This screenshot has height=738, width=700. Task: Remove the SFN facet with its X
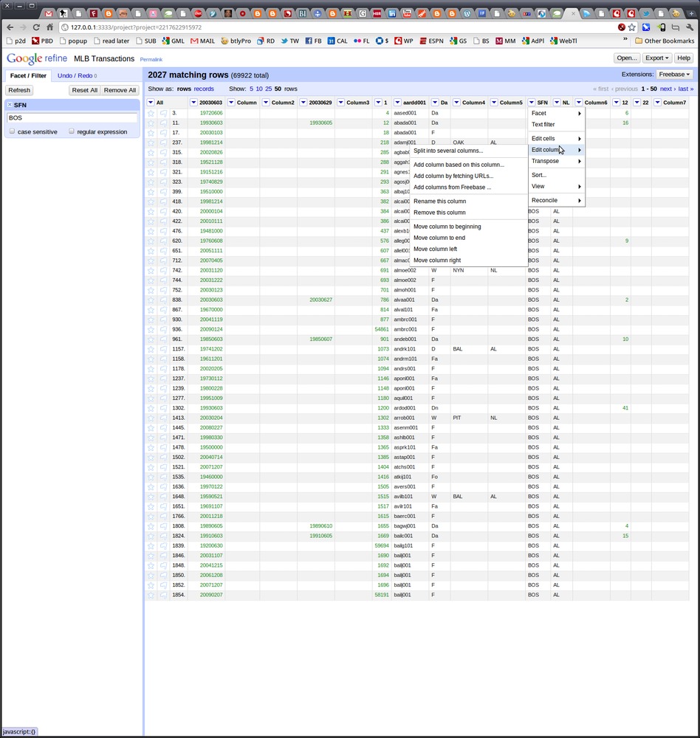point(10,106)
